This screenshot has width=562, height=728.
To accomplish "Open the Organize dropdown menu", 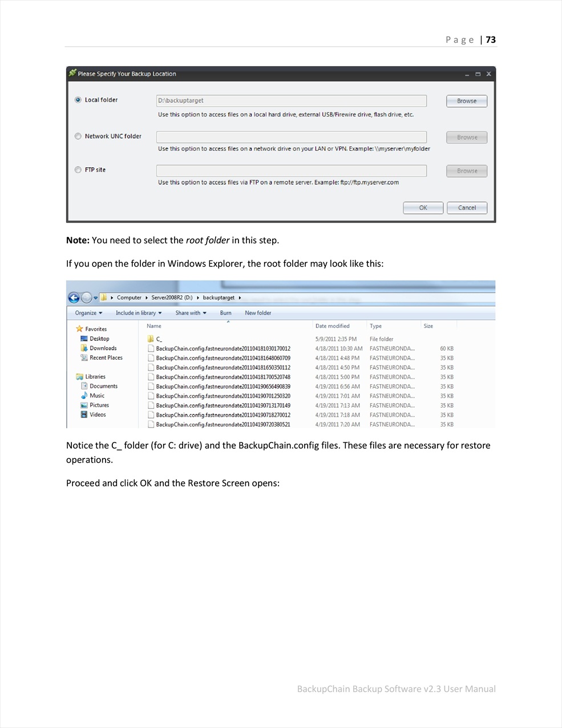I will click(x=88, y=313).
